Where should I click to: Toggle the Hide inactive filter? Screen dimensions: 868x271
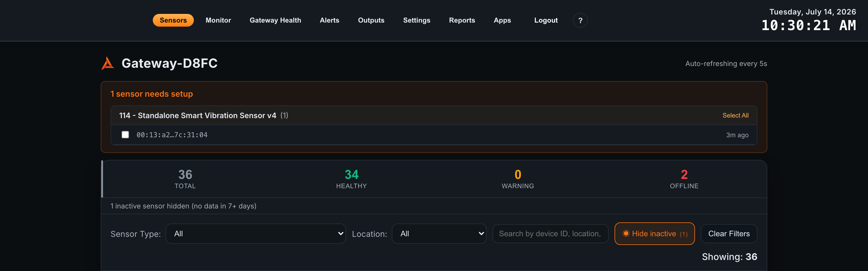tap(654, 234)
